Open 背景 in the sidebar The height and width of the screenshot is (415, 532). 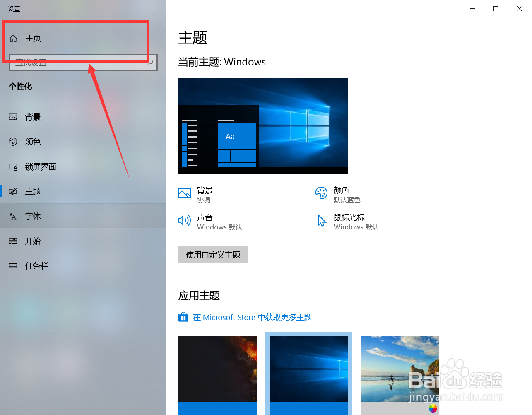point(33,117)
